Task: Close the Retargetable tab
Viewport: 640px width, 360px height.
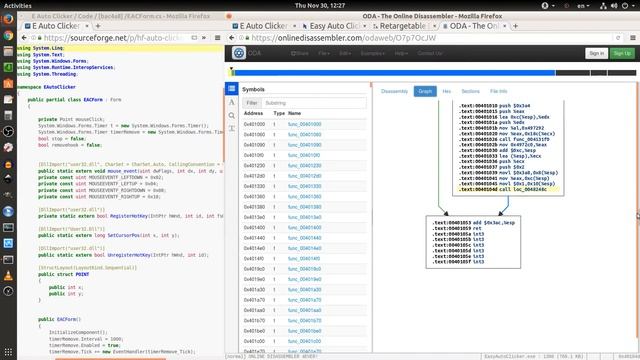Action: 434,26
